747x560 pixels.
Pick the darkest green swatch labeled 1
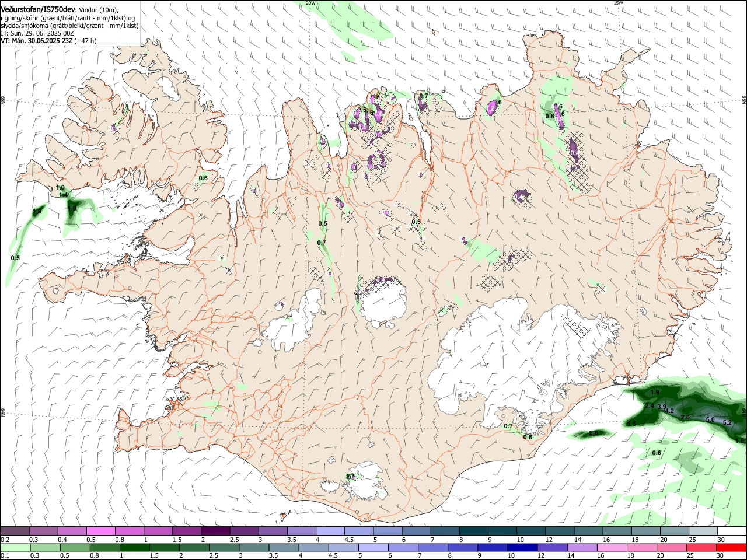pyautogui.click(x=135, y=548)
